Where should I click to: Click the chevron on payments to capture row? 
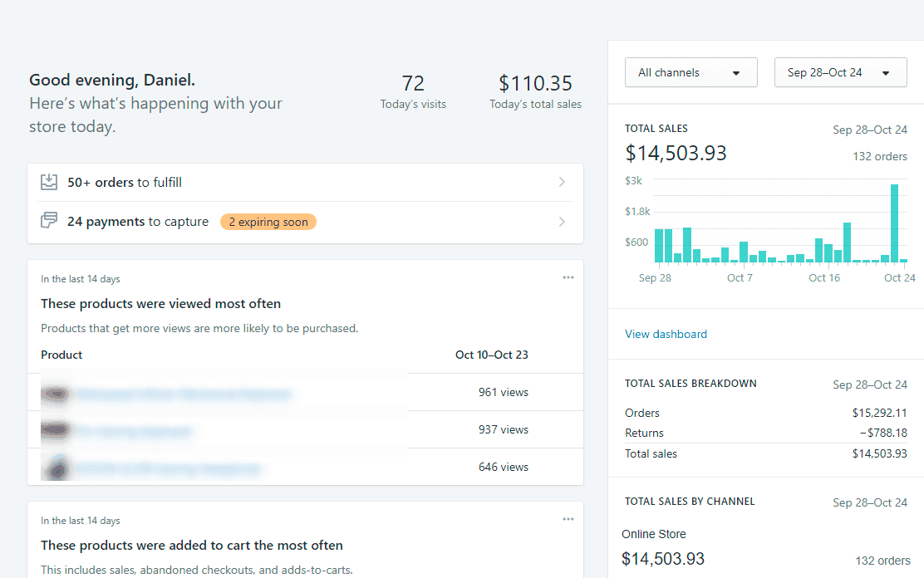[x=562, y=222]
